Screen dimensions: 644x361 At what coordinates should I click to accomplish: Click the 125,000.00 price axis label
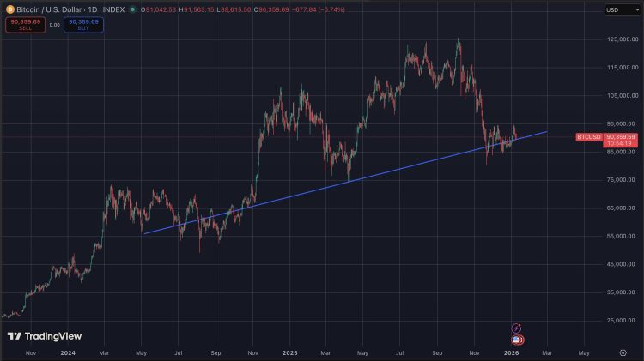pos(623,39)
